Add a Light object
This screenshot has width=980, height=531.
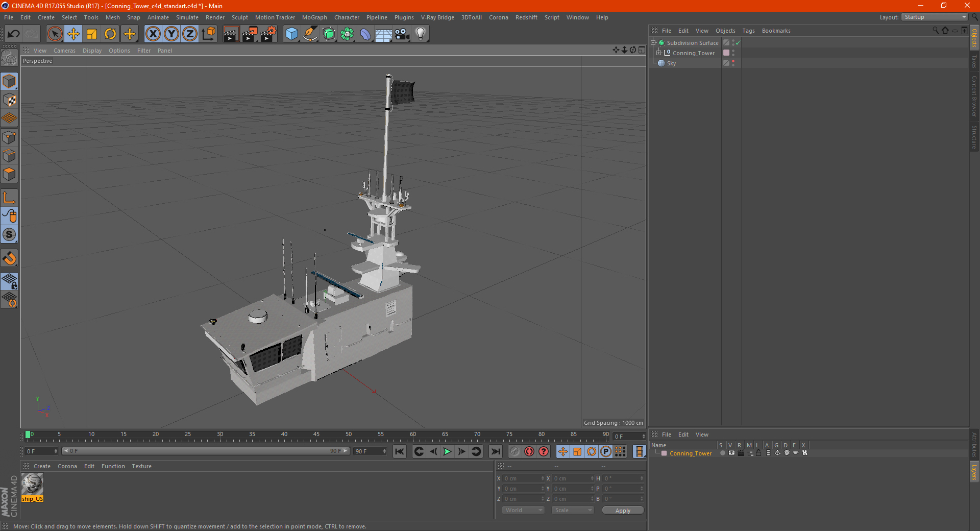pos(421,34)
